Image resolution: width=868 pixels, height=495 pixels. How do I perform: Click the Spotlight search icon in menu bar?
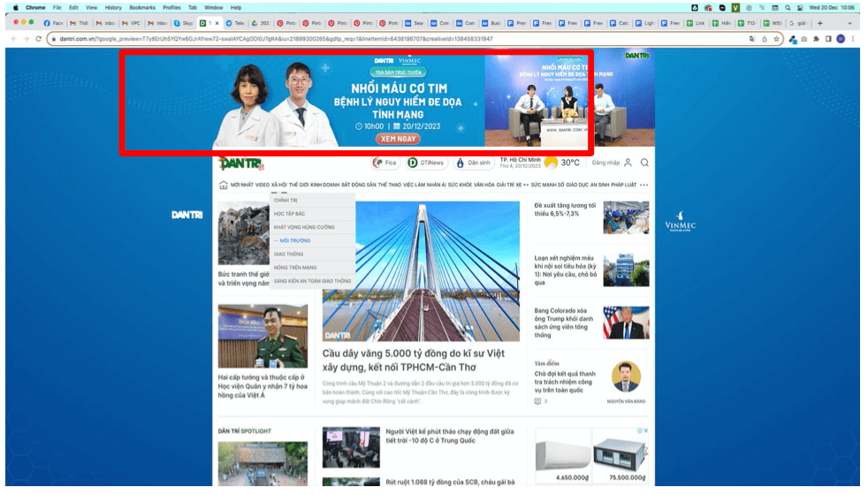(x=788, y=8)
